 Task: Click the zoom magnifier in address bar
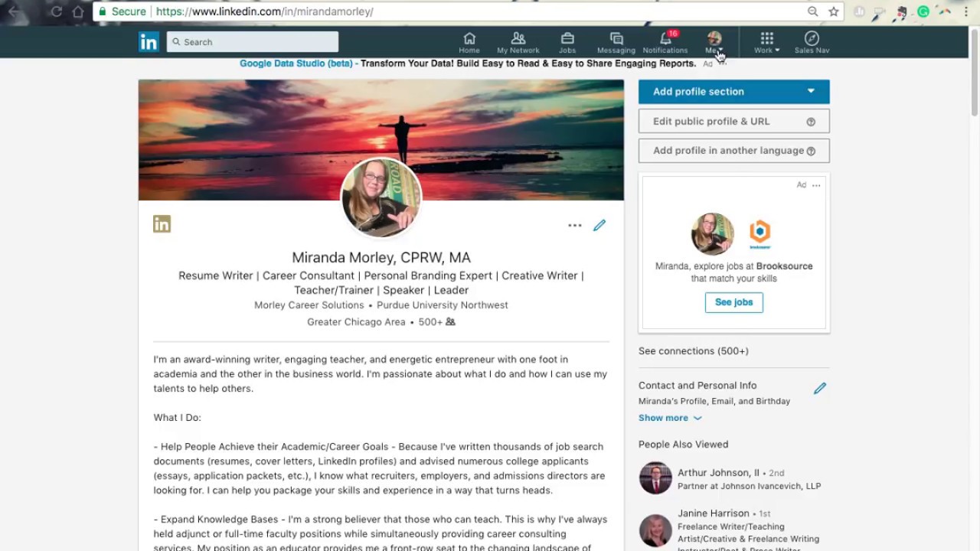(x=813, y=11)
